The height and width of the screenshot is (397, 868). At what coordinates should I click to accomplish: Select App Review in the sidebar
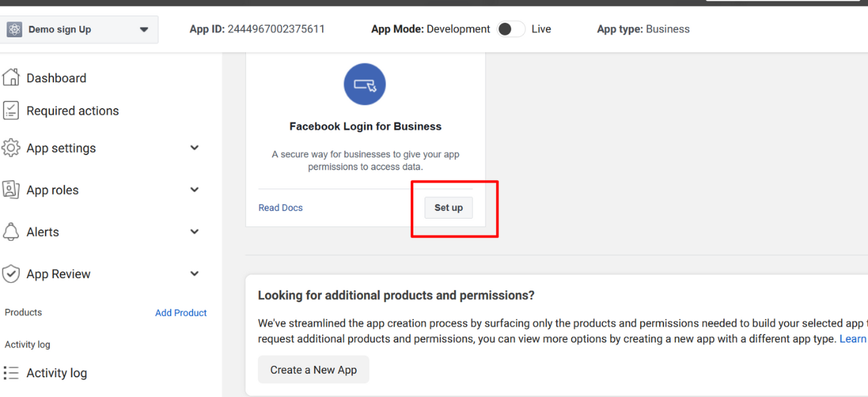58,274
